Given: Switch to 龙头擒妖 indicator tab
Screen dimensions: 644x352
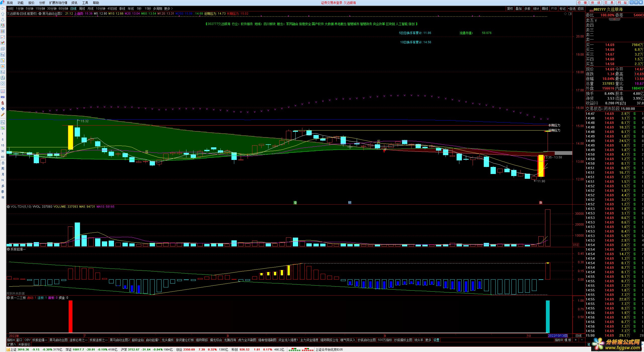Looking at the screenshot, I should coord(168,340).
